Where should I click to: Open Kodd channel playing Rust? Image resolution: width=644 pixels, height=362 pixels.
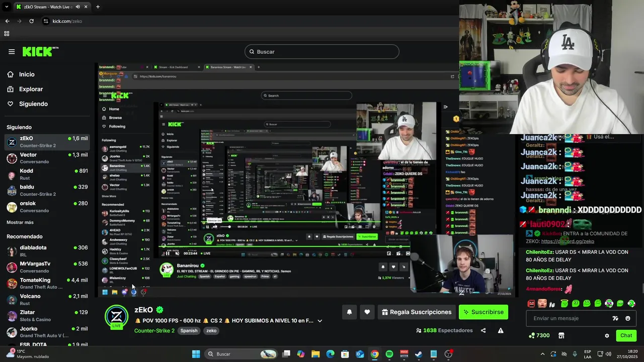(x=47, y=174)
